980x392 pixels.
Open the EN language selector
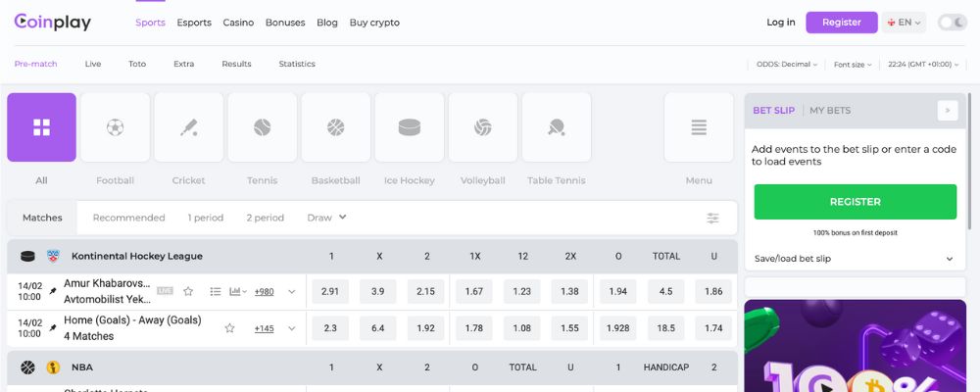tap(904, 23)
